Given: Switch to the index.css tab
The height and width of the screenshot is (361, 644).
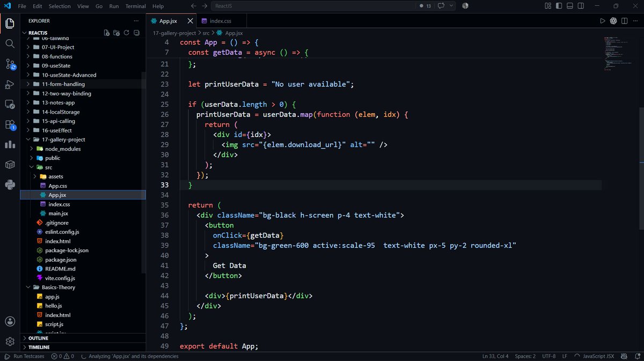Looking at the screenshot, I should (x=220, y=21).
